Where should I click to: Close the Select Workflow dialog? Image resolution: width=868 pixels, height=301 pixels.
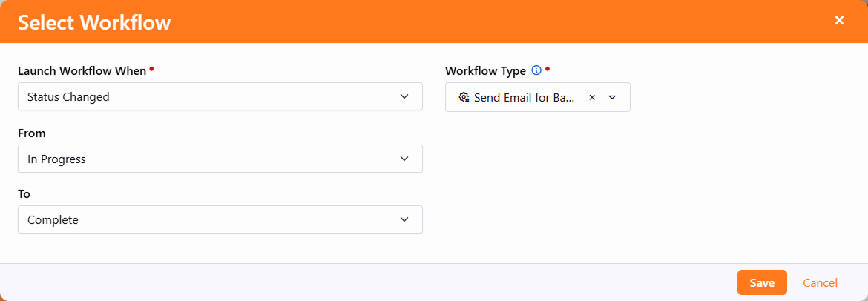pos(839,21)
